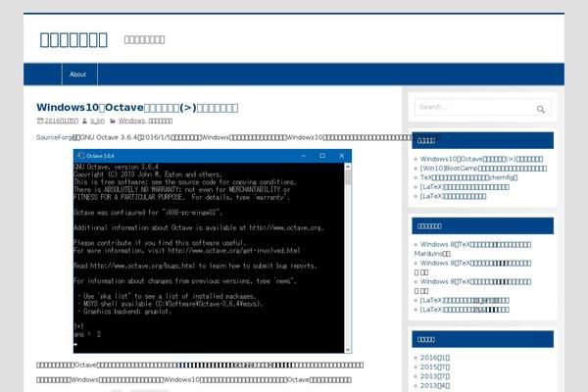
Task: Click Octave window scrollbar down arrow
Action: [348, 349]
